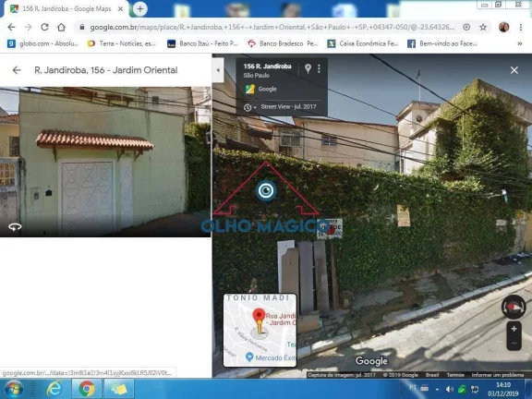Close the '156 R. Jandiroba' tab
The height and width of the screenshot is (399, 532).
coord(120,9)
